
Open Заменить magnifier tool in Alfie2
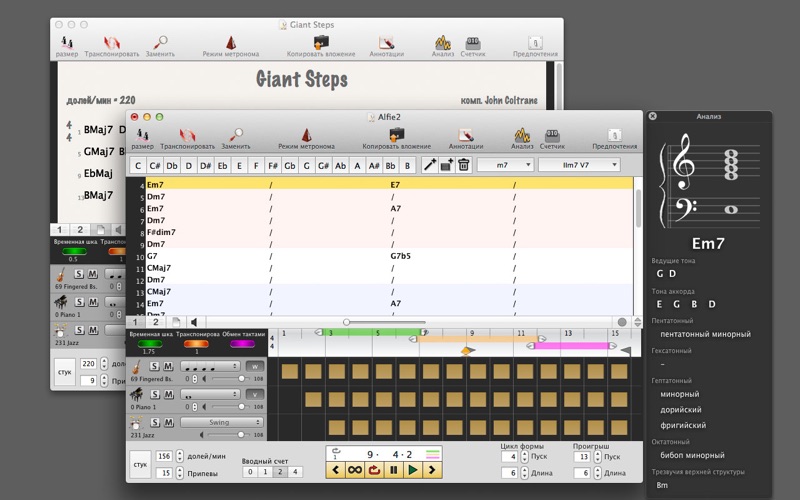pos(236,139)
